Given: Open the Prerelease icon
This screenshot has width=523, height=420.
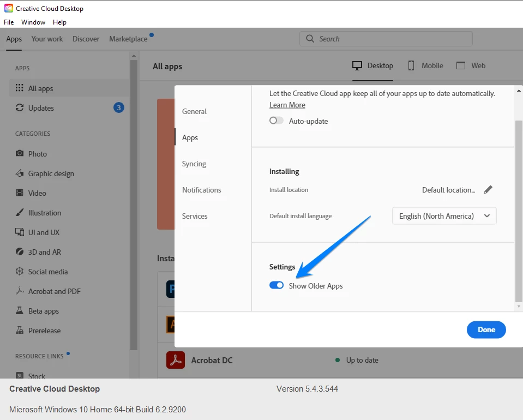Looking at the screenshot, I should coord(19,330).
